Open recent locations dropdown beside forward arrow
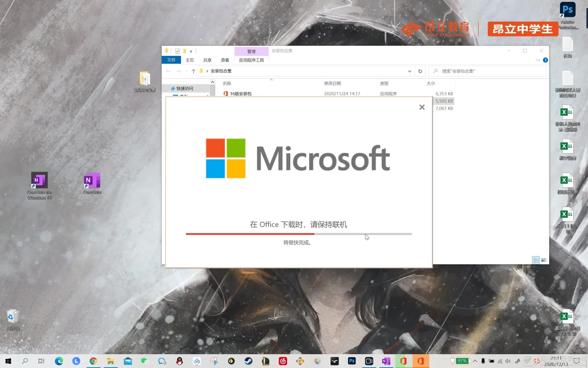Image resolution: width=588 pixels, height=368 pixels. click(x=186, y=71)
